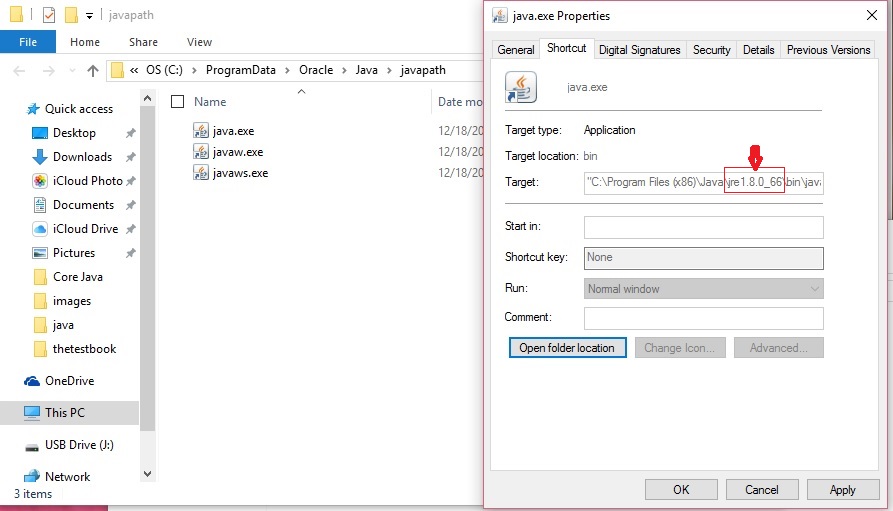Navigate back in File Explorer
This screenshot has width=893, height=511.
(19, 70)
